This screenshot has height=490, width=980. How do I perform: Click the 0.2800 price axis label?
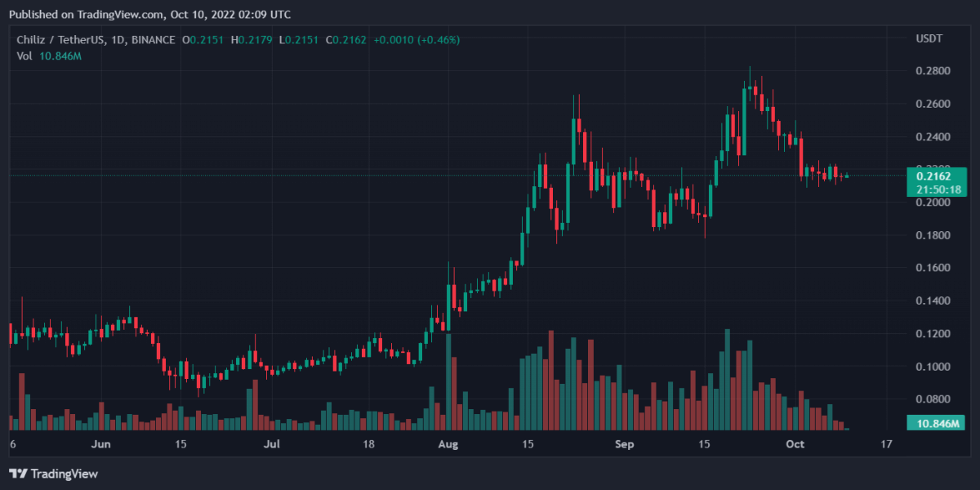[x=932, y=71]
